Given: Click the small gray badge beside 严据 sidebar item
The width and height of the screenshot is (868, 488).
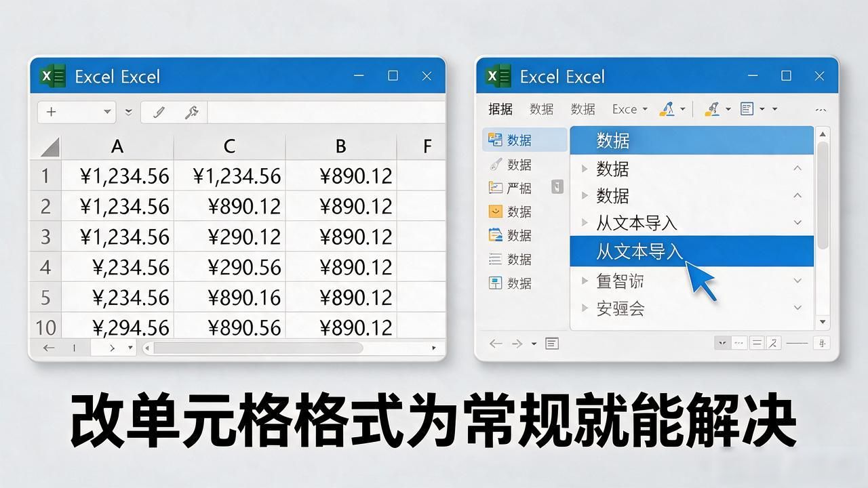Looking at the screenshot, I should coord(557,187).
